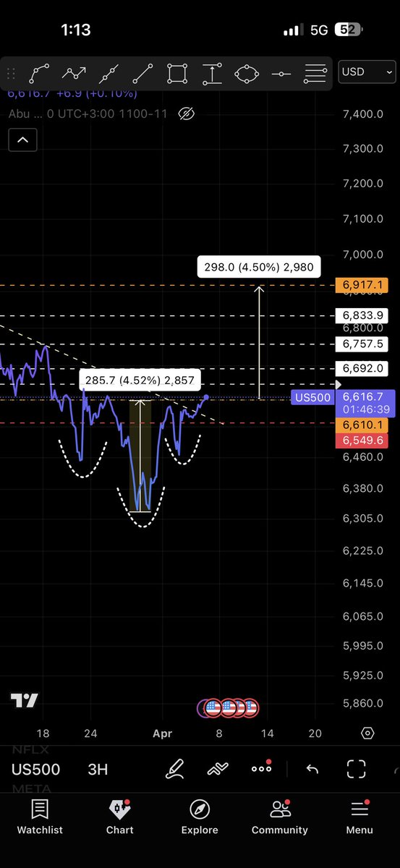Enter fullscreen chart mode
Screen dimensions: 400x868
tap(356, 769)
